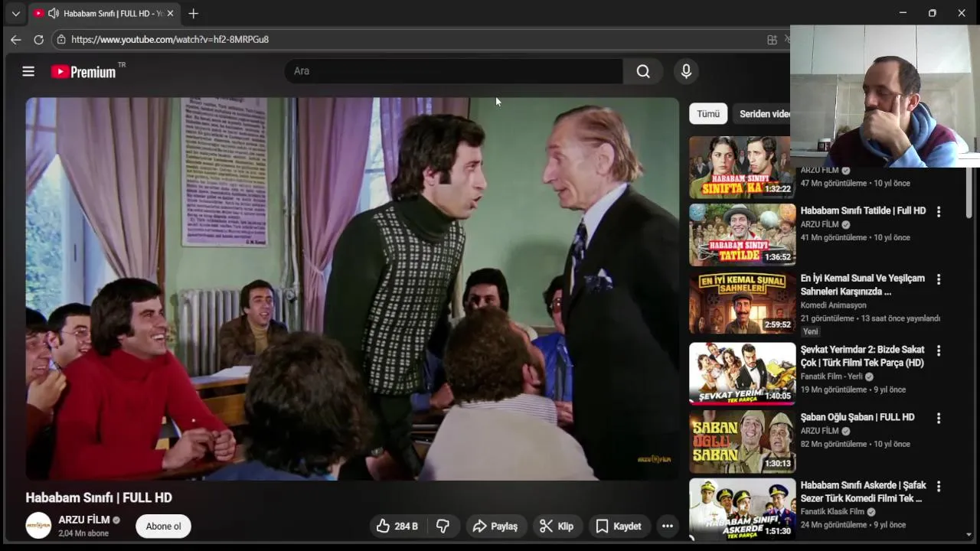Open options for En İyi Kemal Sunal video
The image size is (980, 551).
(939, 279)
